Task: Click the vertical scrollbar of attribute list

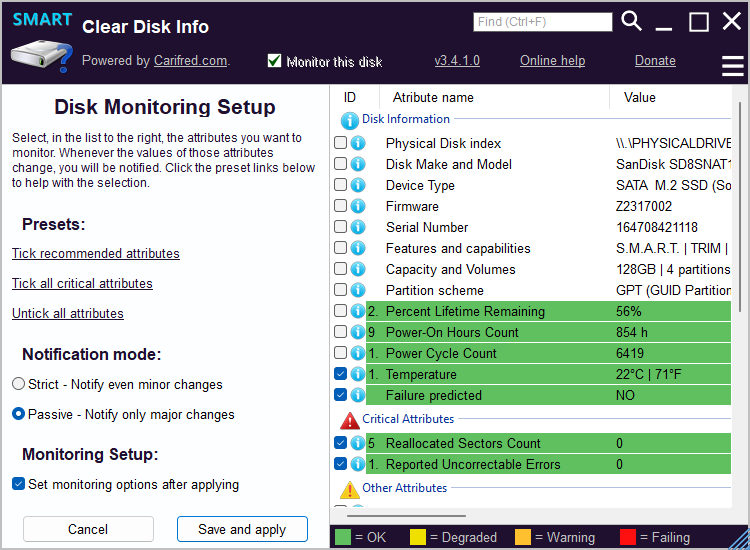Action: point(740,207)
